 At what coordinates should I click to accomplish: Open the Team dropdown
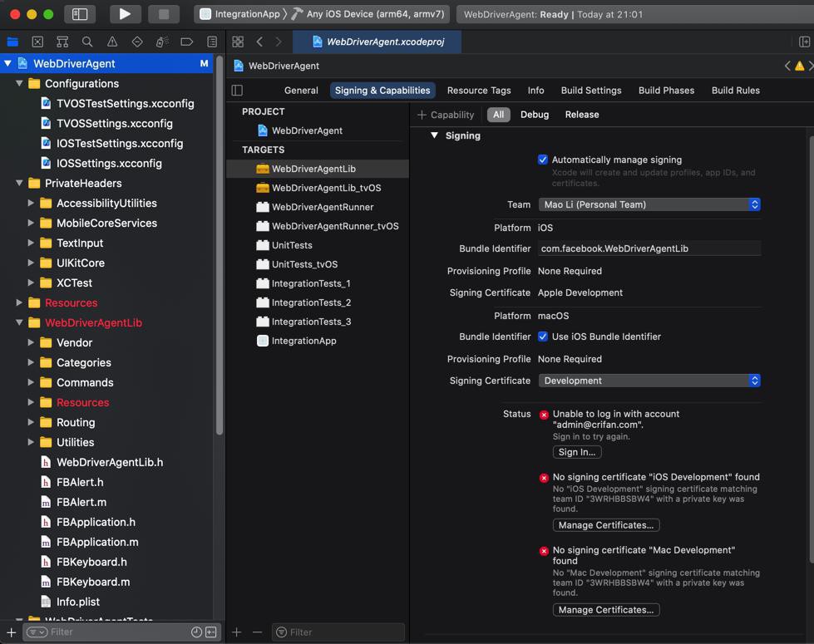(649, 204)
